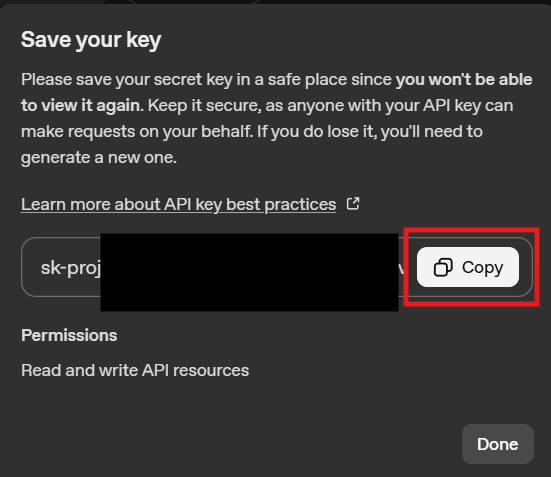Image resolution: width=551 pixels, height=477 pixels.
Task: Click the black redaction box over the key
Action: (249, 272)
